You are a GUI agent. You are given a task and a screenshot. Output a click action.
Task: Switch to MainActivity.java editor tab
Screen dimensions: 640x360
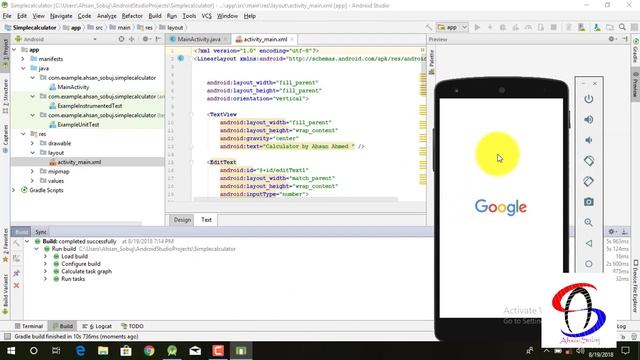199,39
